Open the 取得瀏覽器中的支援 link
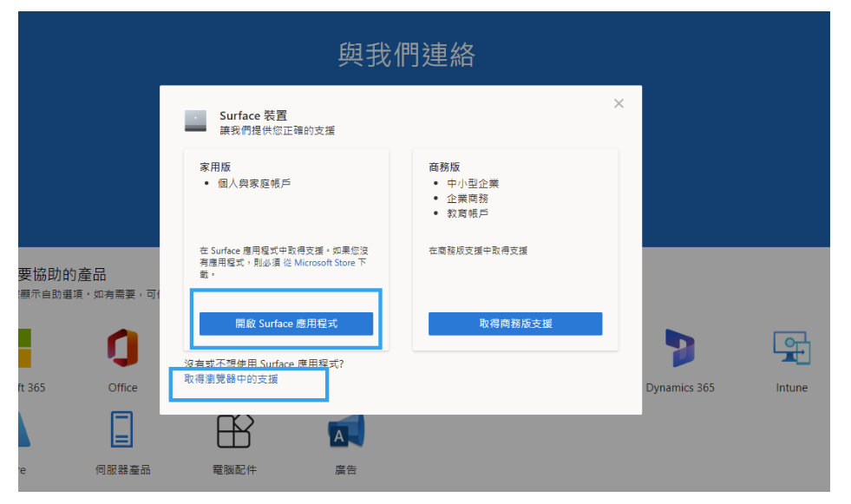Image resolution: width=851 pixels, height=504 pixels. (x=232, y=379)
